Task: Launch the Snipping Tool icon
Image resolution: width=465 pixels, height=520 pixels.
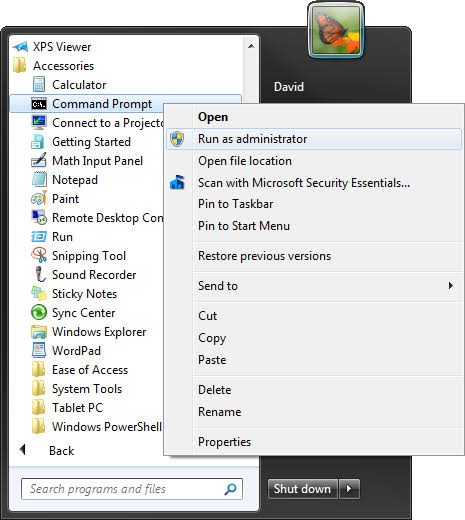Action: coord(39,255)
